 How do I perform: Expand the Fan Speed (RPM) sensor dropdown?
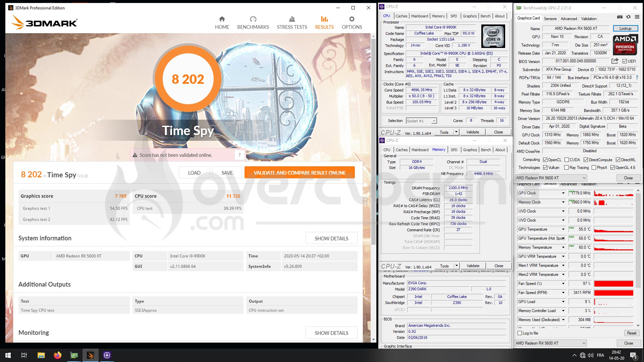click(563, 293)
